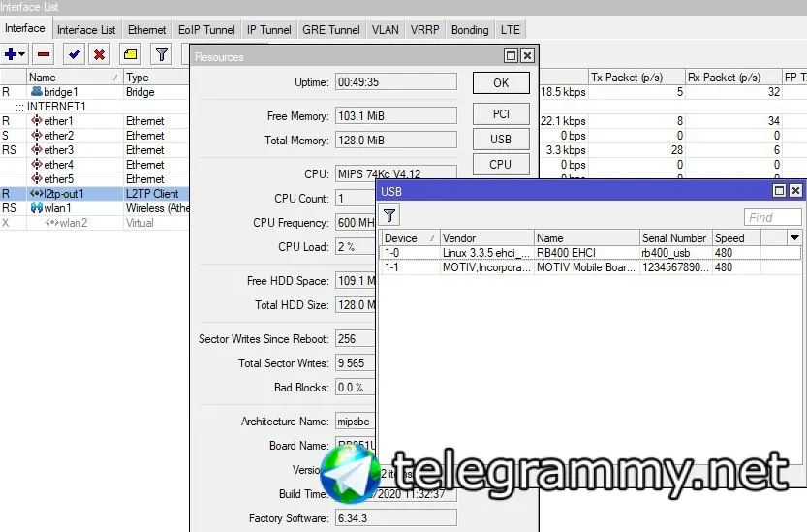Open the USB columns dropdown arrow
This screenshot has width=807, height=532.
pos(794,238)
